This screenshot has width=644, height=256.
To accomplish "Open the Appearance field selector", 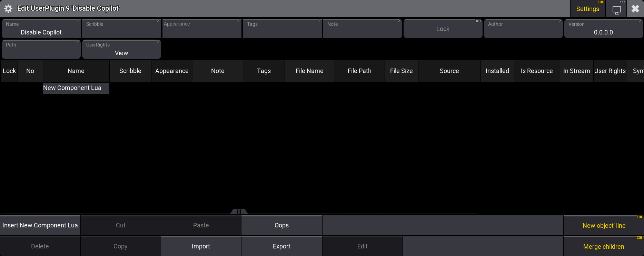I will [202, 29].
